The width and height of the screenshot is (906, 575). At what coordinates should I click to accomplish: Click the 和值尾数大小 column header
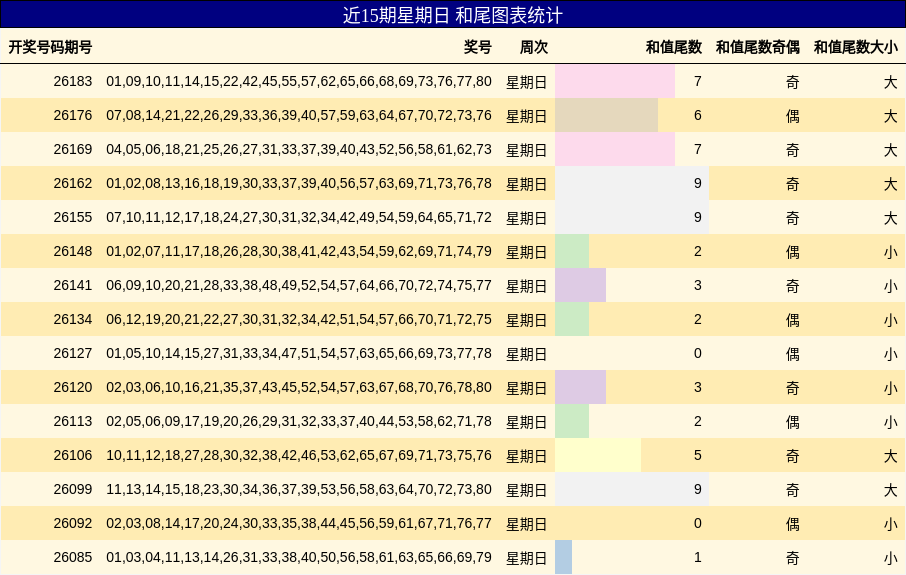pyautogui.click(x=856, y=47)
